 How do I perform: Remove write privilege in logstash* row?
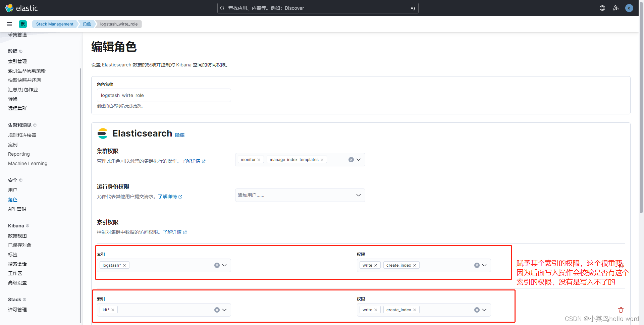376,265
